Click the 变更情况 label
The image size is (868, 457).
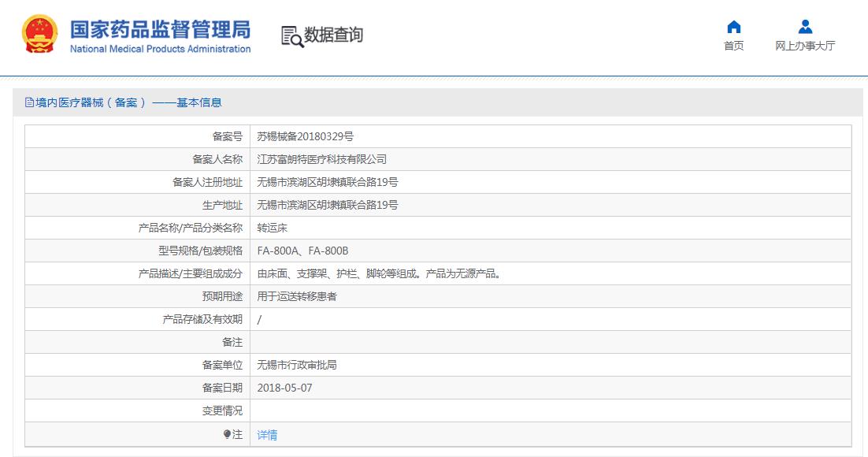[x=223, y=411]
